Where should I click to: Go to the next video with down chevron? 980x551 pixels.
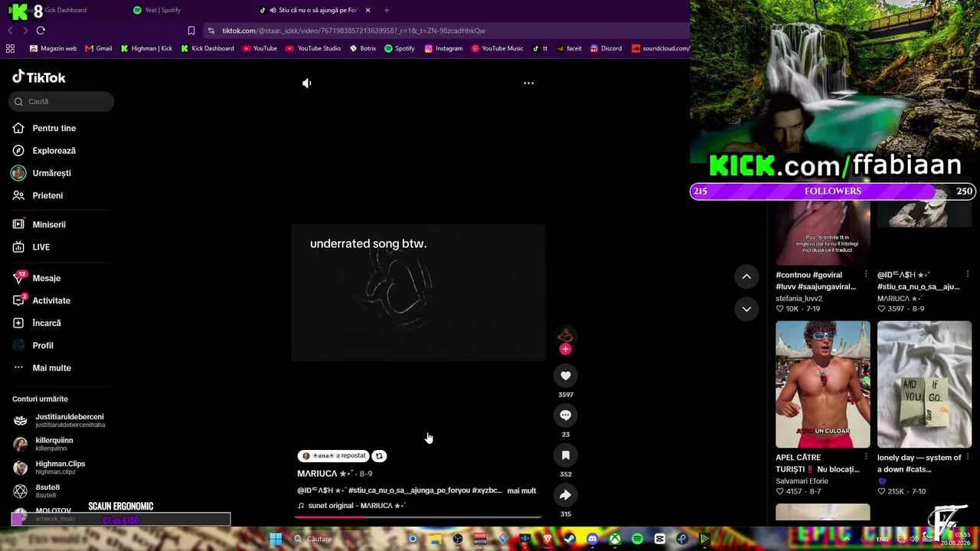tap(746, 309)
